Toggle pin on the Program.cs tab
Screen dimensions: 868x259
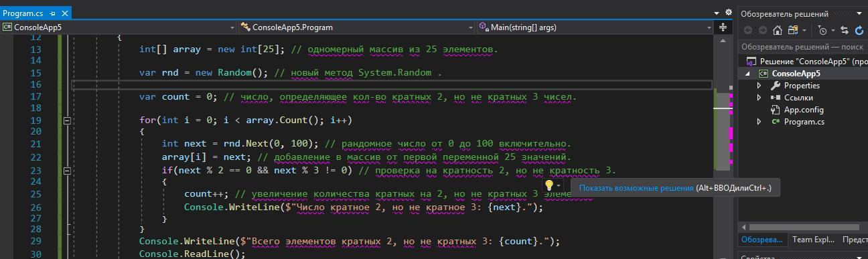point(52,13)
